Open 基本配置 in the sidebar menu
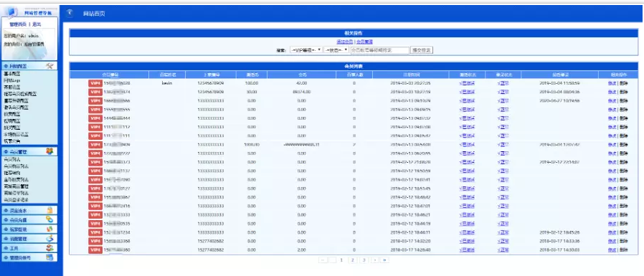 [x=12, y=74]
